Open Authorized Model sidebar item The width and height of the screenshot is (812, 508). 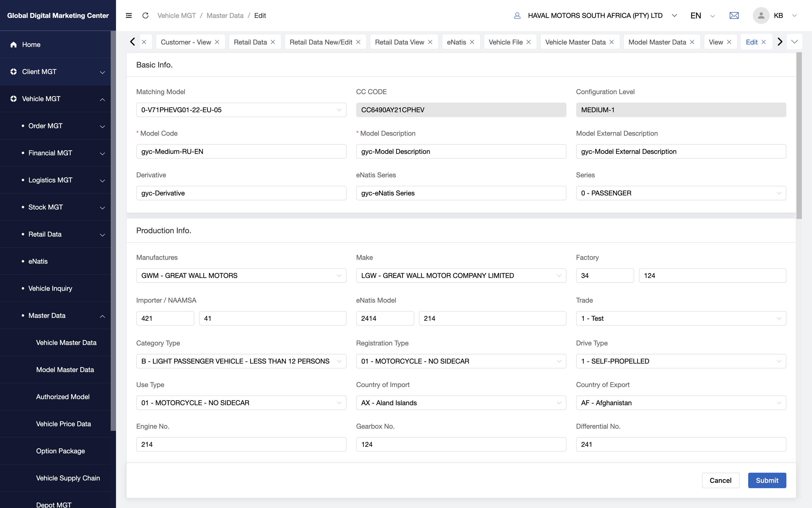55,397
